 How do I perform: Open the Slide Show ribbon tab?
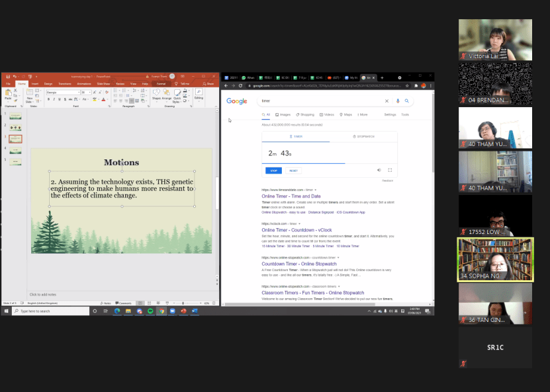[x=103, y=84]
